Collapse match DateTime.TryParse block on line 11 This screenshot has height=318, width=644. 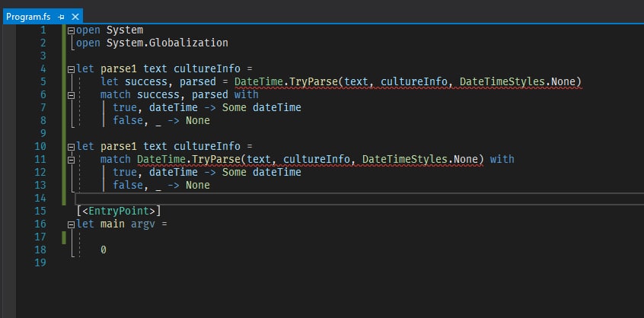point(72,160)
